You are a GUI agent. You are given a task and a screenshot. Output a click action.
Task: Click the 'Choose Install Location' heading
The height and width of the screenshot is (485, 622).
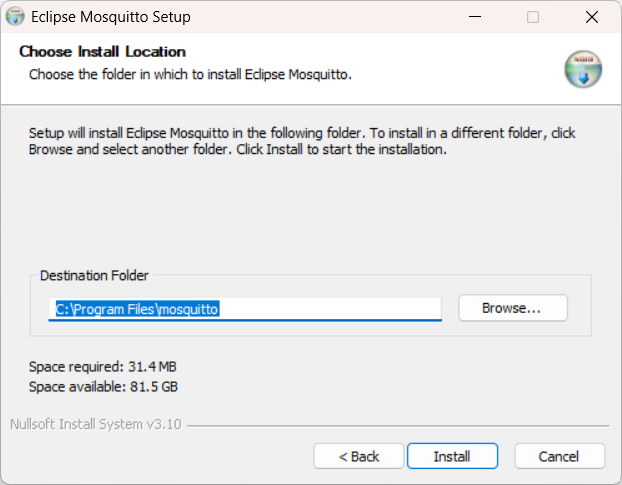102,52
